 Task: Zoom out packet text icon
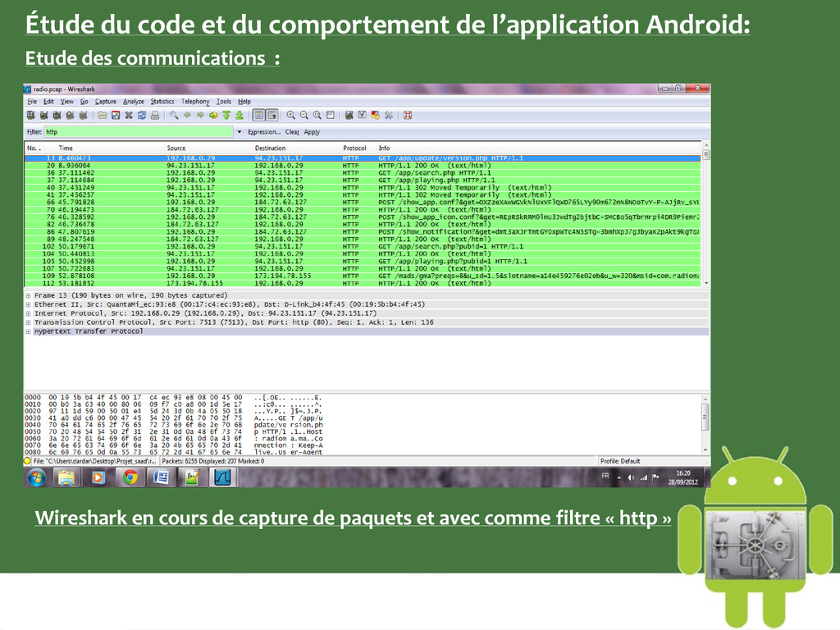click(304, 115)
